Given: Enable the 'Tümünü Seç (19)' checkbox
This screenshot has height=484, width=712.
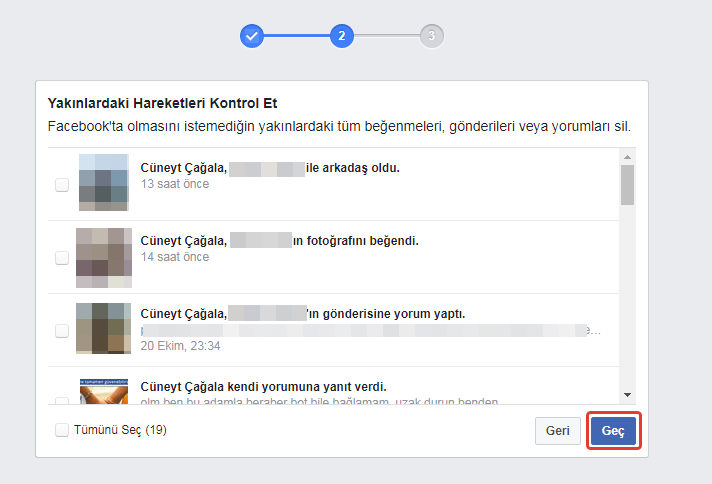Looking at the screenshot, I should pos(62,430).
